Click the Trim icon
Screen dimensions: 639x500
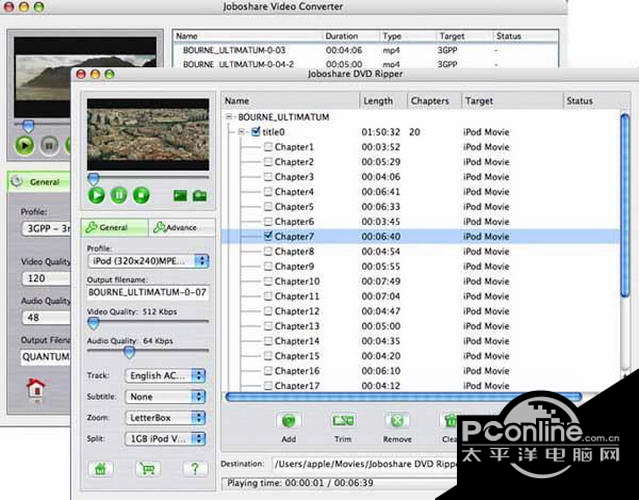tap(343, 421)
